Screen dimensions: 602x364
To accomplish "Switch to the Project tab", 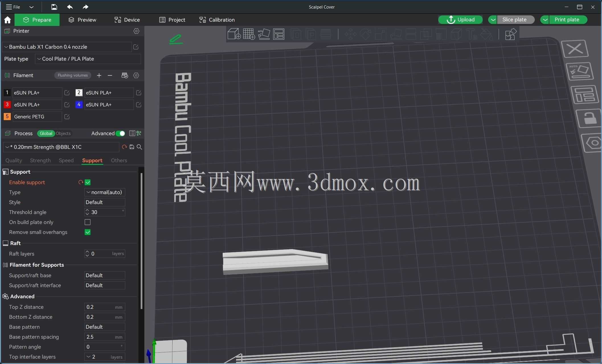I will click(x=172, y=20).
